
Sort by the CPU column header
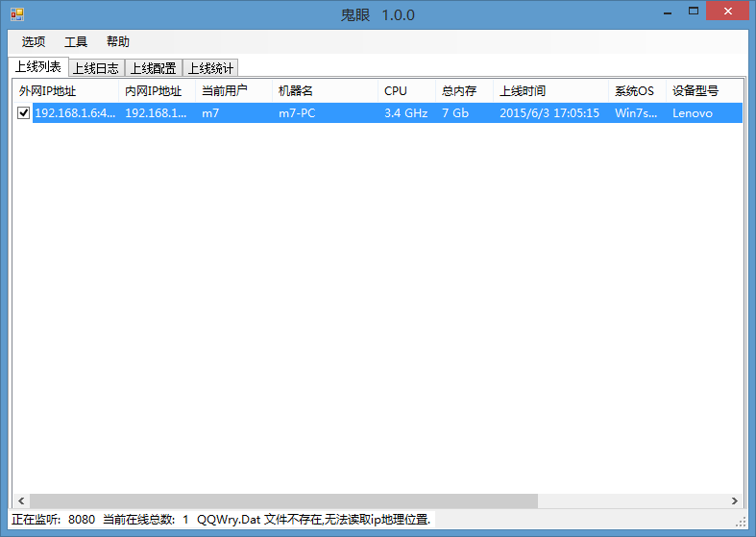407,91
